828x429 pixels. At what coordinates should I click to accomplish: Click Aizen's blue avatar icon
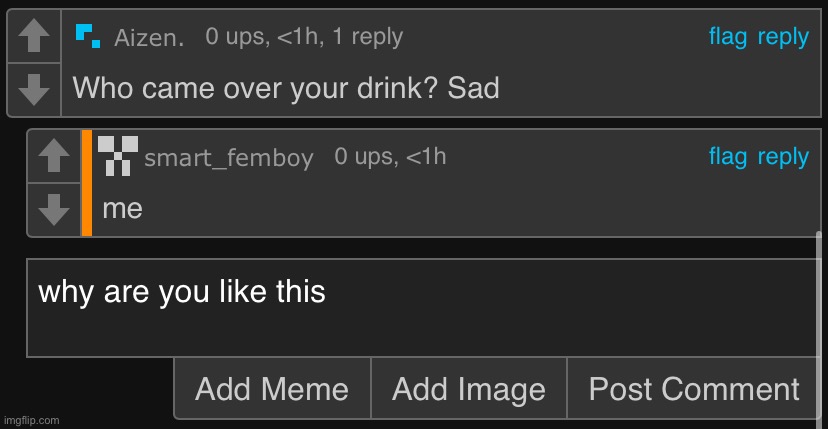(88, 36)
